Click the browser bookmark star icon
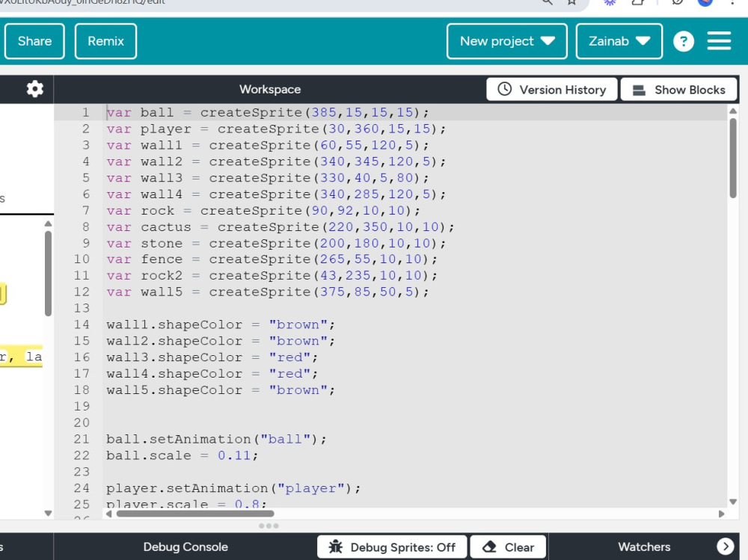748x560 pixels. click(571, 2)
